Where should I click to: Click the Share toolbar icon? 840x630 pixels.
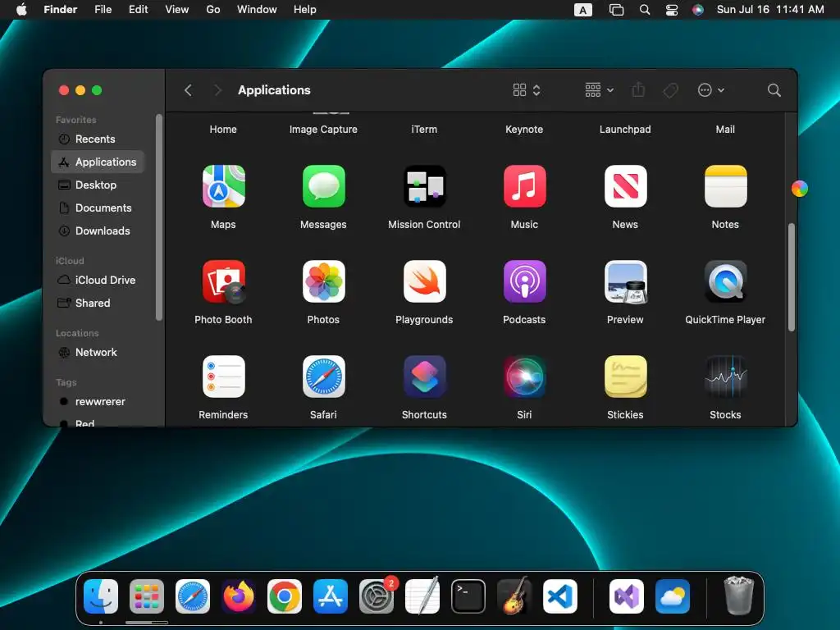(638, 89)
